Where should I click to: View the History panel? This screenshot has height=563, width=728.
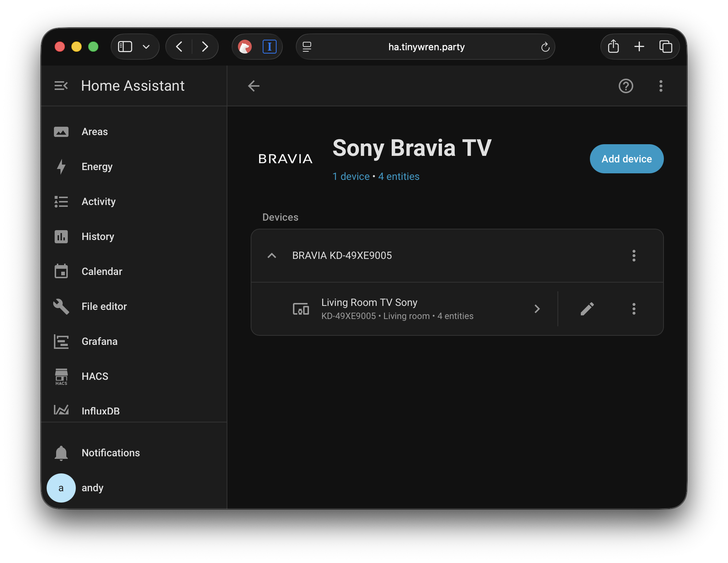pyautogui.click(x=98, y=236)
